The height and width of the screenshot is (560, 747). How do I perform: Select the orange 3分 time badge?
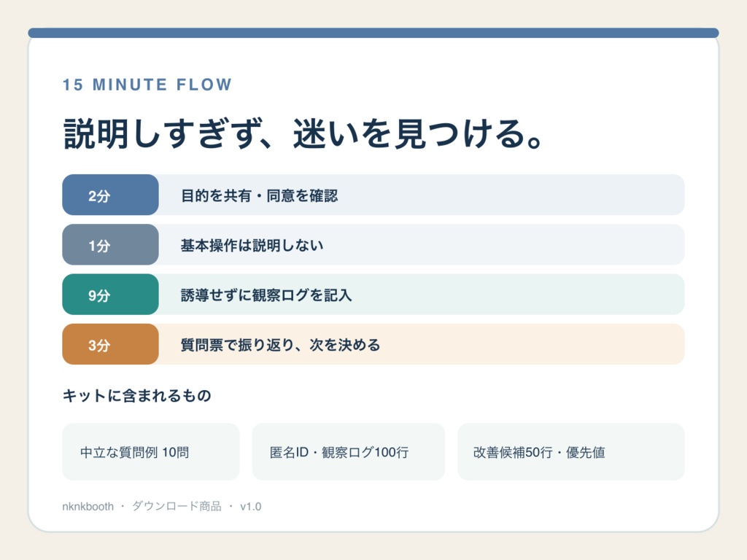click(111, 344)
